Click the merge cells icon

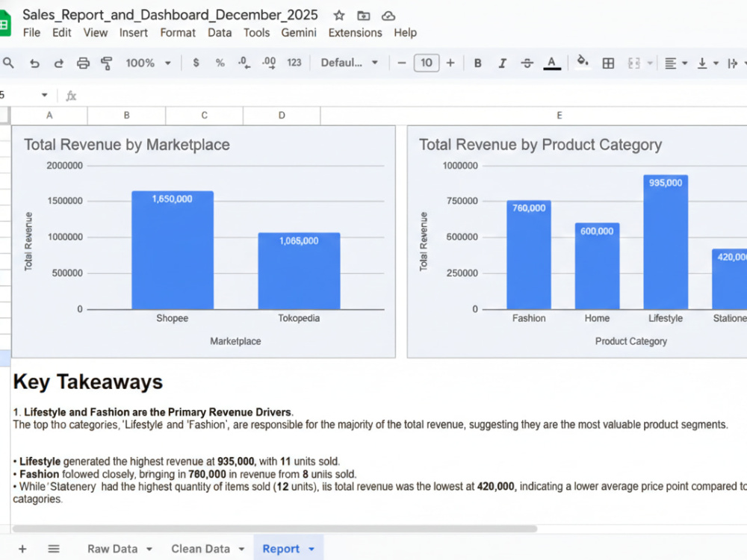pyautogui.click(x=633, y=63)
